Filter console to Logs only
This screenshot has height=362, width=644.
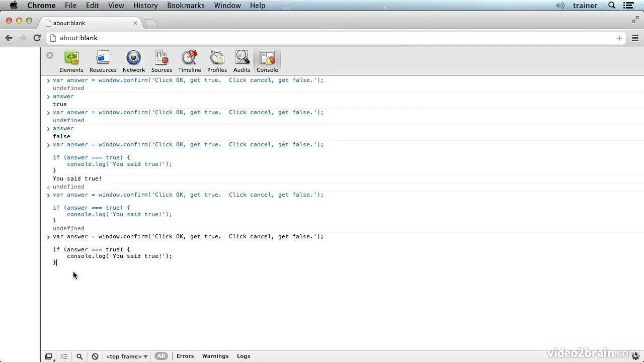click(x=244, y=356)
